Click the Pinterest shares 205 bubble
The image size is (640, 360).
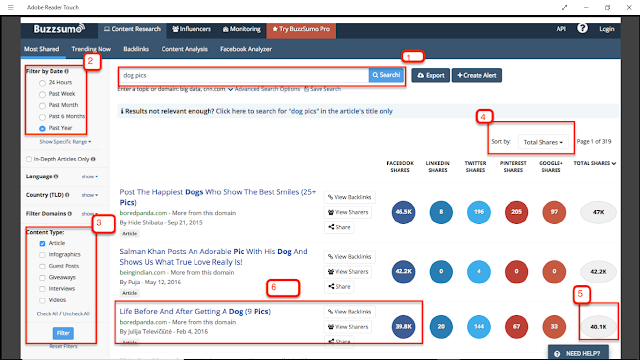click(x=516, y=212)
